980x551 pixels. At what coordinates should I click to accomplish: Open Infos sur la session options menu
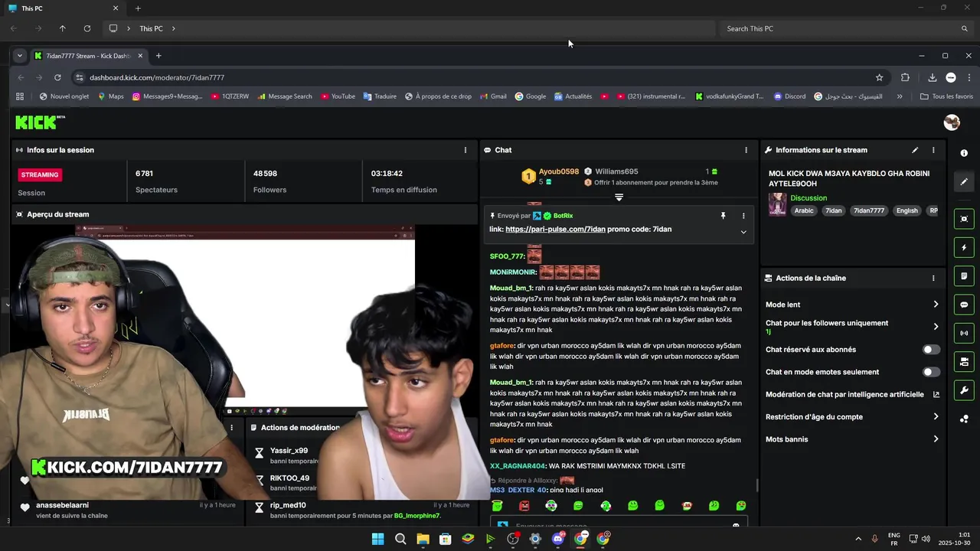(465, 150)
